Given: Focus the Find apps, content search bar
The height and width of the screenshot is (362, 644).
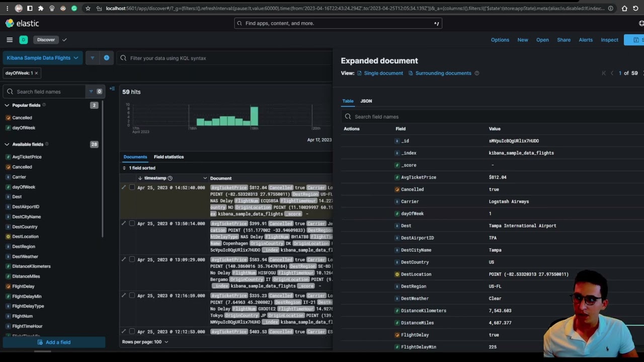Looking at the screenshot, I should 338,23.
